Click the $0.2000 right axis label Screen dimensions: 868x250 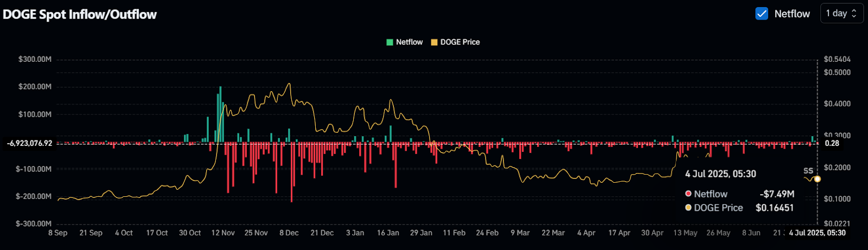(837, 168)
